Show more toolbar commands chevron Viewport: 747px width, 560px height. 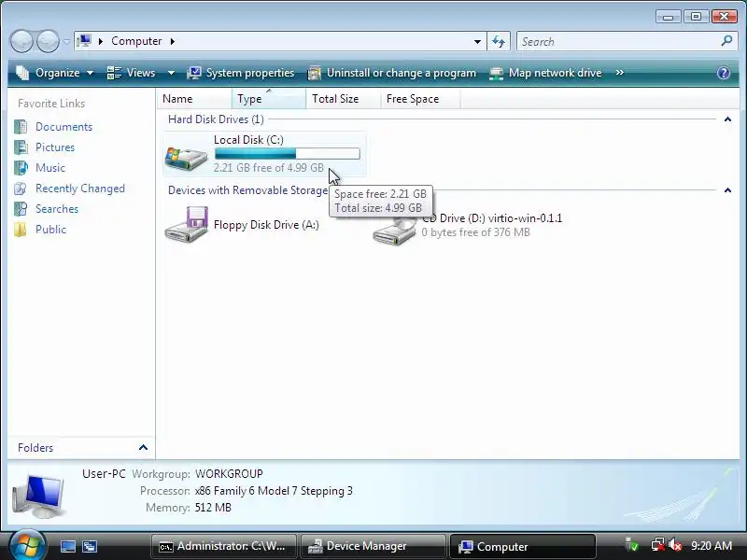coord(619,73)
